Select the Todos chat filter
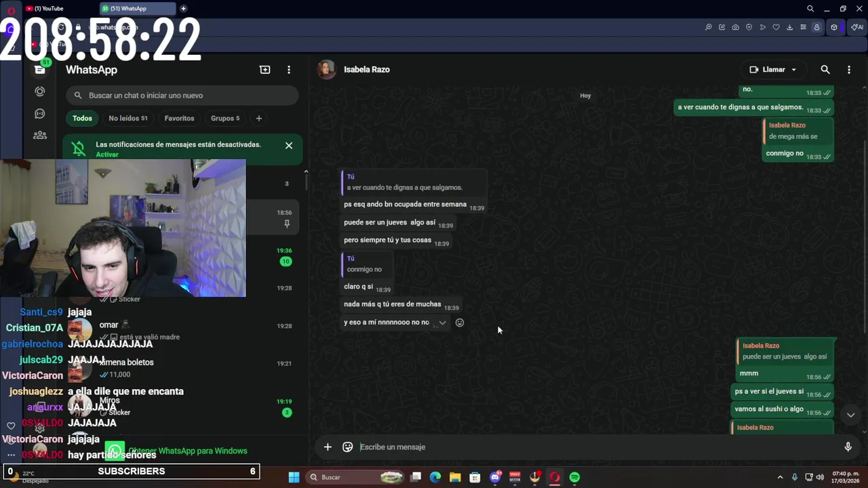The image size is (868, 488). (x=82, y=118)
